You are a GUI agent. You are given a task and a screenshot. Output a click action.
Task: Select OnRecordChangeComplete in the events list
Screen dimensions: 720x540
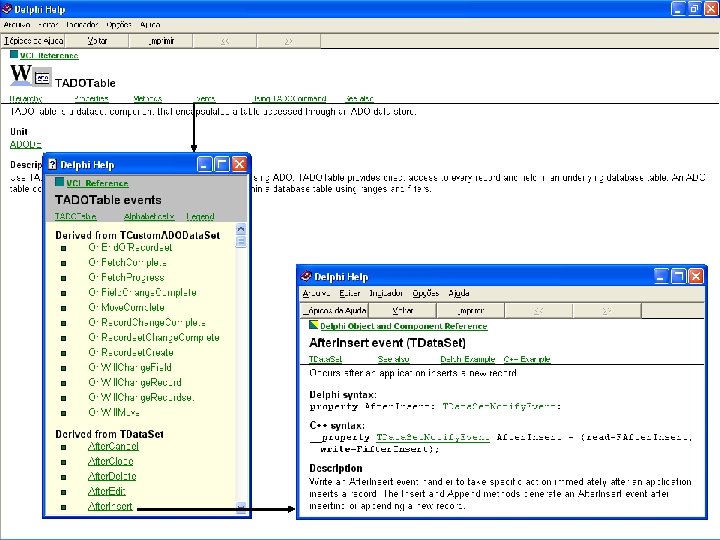click(x=147, y=322)
